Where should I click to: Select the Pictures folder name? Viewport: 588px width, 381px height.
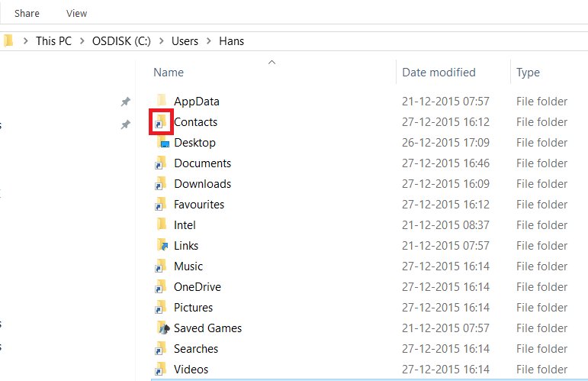(x=193, y=308)
